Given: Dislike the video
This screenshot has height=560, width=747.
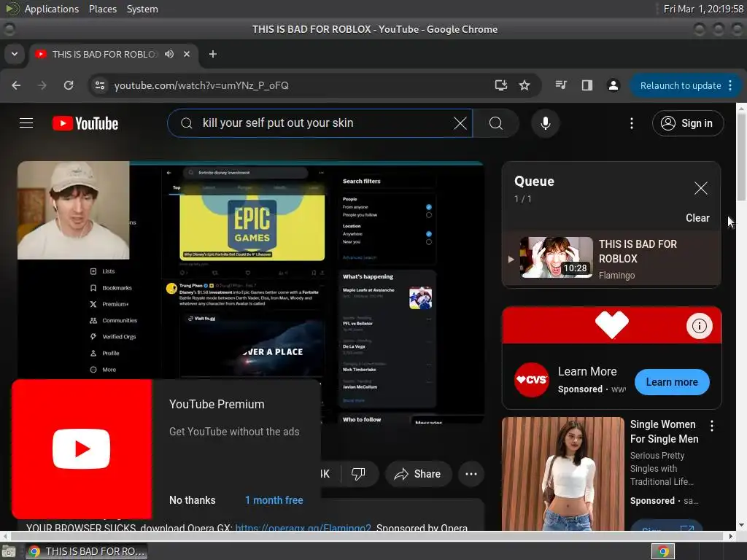Looking at the screenshot, I should click(x=358, y=474).
